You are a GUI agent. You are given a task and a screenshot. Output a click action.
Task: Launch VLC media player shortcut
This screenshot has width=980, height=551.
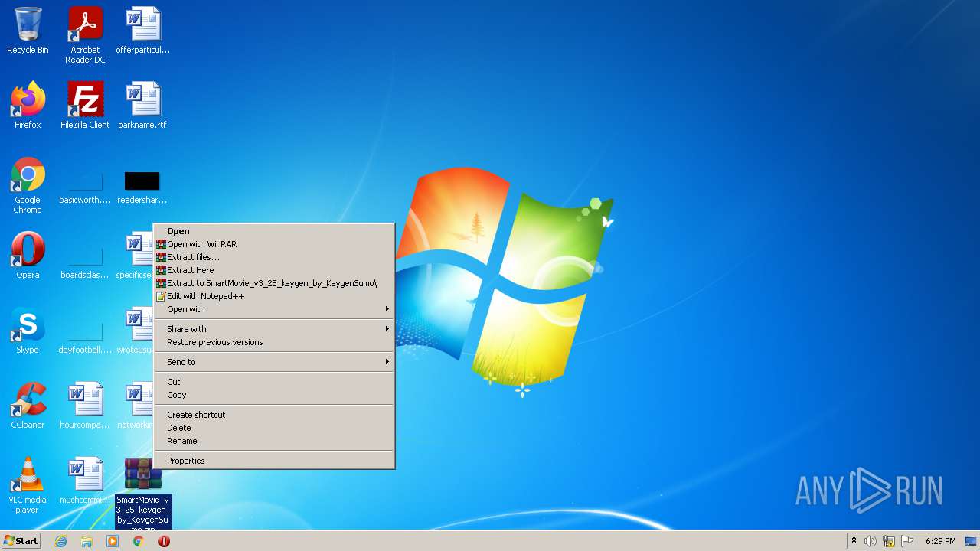pos(28,485)
